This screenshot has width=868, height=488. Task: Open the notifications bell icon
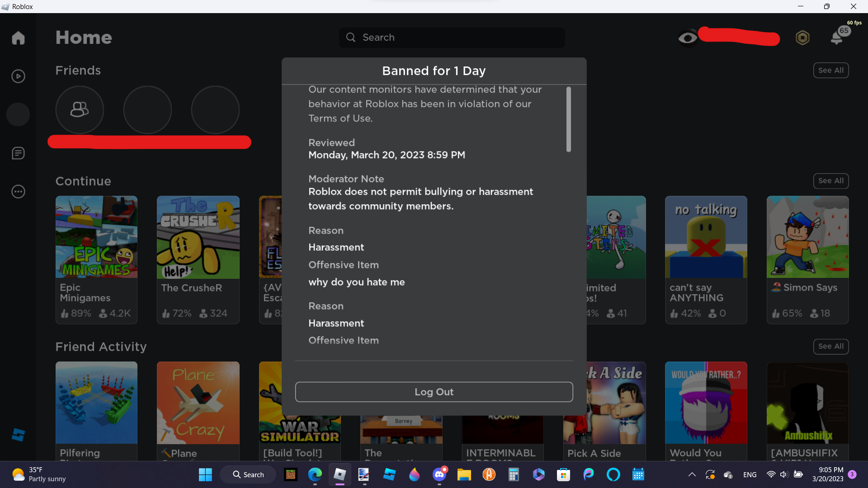click(x=837, y=38)
